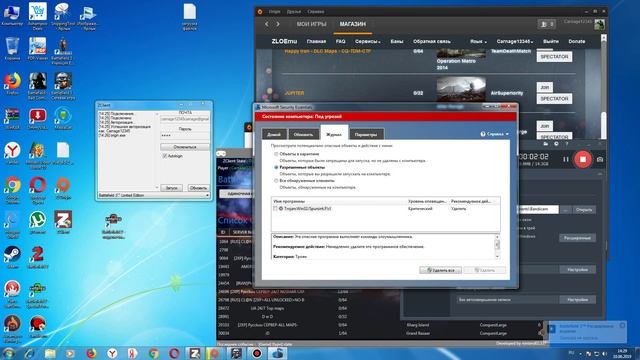Open the Carnage12345 account dropdown
This screenshot has width=640, height=360.
pyautogui.click(x=515, y=41)
